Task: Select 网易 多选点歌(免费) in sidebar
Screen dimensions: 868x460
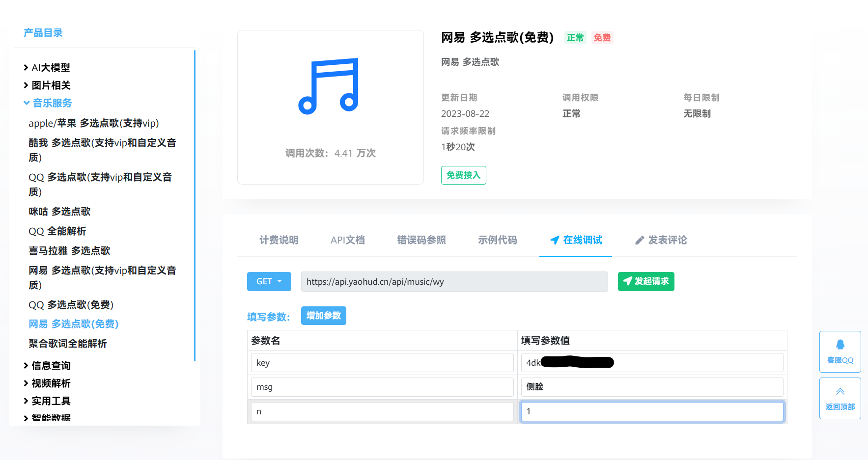Action: tap(74, 324)
